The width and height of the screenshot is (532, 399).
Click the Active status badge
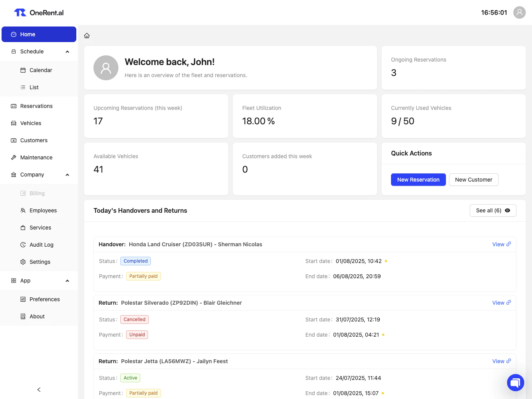coord(130,378)
